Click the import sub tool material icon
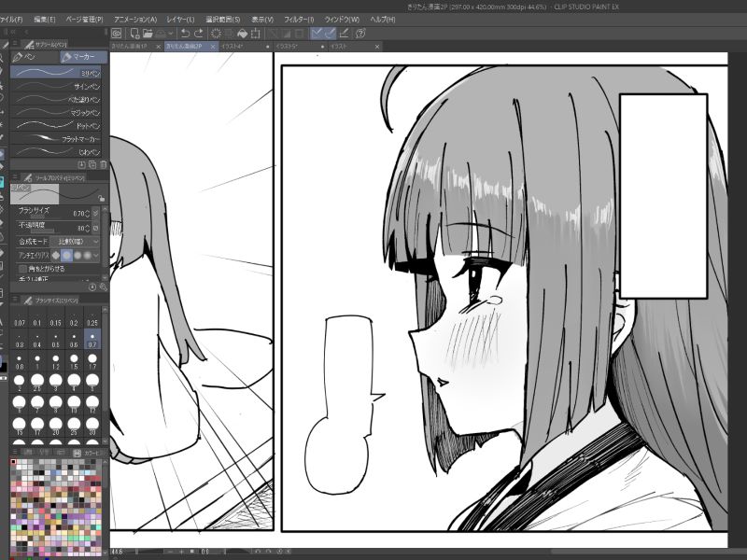The height and width of the screenshot is (560, 747). coord(81,165)
